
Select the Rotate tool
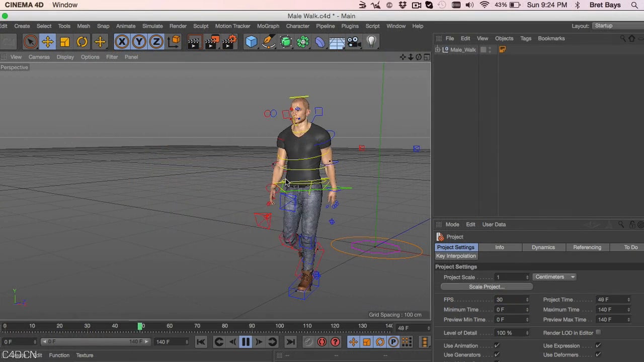coord(82,41)
